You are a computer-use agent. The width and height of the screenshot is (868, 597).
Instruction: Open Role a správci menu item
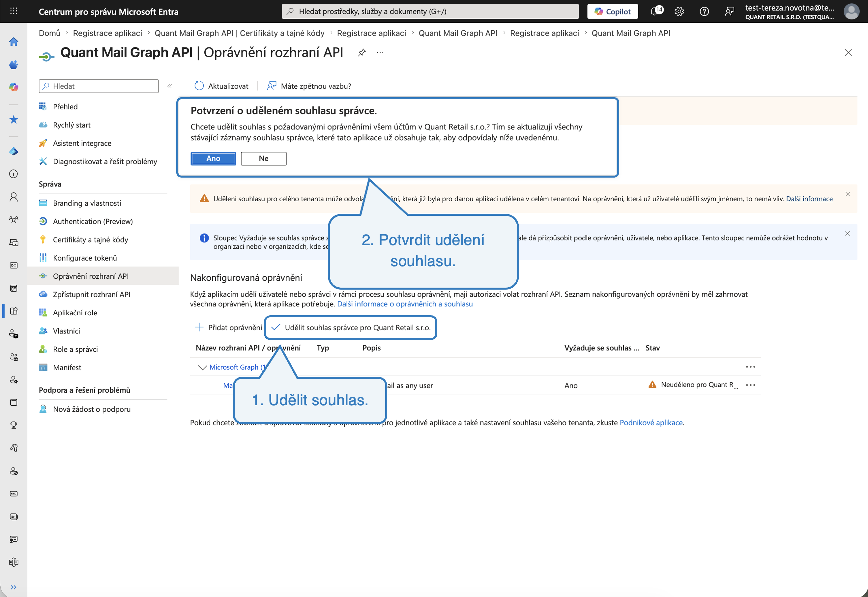[x=75, y=349]
